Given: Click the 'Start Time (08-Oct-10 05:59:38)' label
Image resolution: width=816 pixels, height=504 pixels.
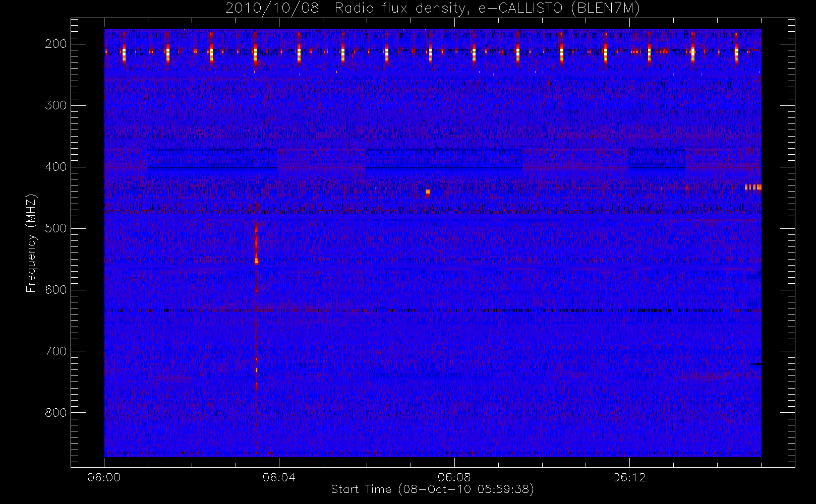Looking at the screenshot, I should [x=432, y=489].
